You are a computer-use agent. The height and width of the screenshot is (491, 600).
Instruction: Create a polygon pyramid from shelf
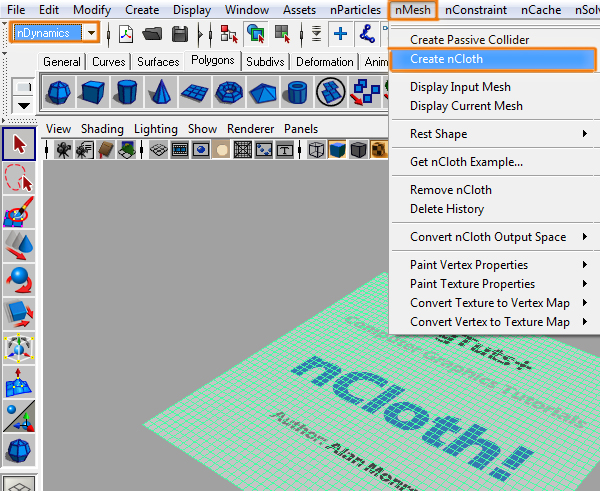262,92
